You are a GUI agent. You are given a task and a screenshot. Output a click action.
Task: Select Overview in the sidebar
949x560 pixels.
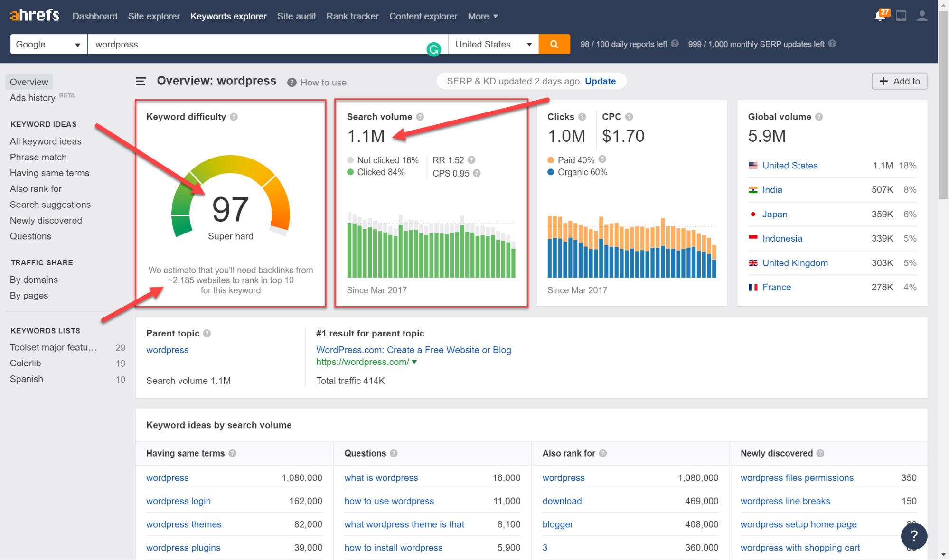(x=29, y=82)
